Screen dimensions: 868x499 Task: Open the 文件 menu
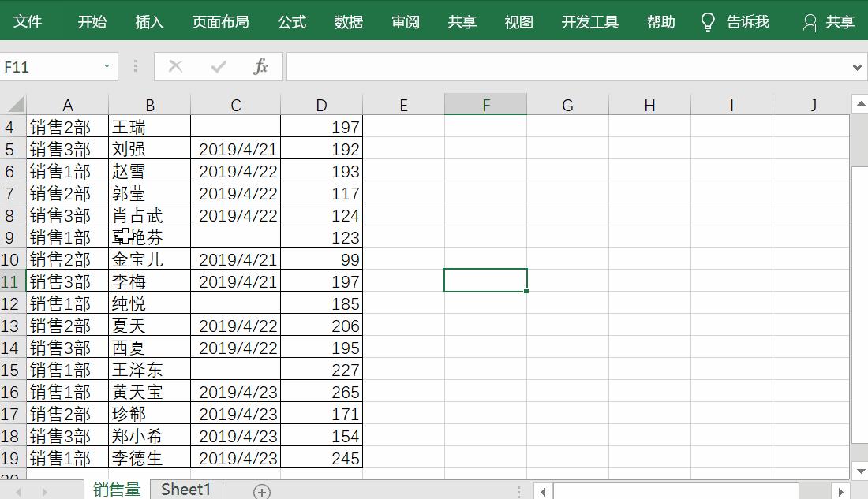point(28,21)
